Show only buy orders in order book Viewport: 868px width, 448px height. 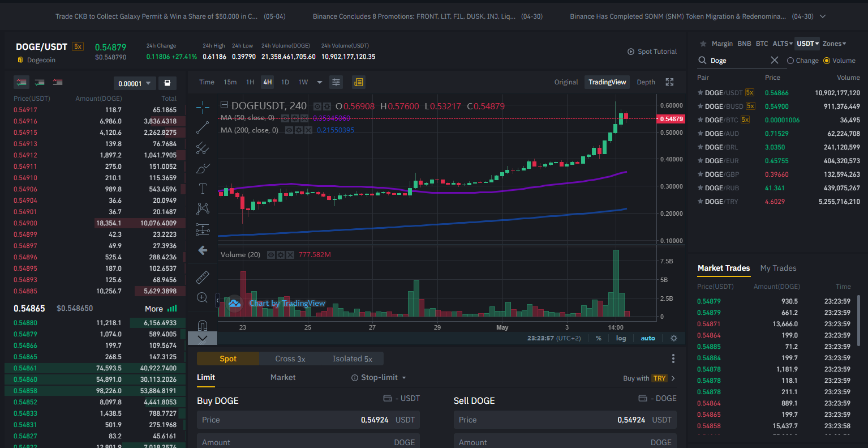tap(40, 83)
